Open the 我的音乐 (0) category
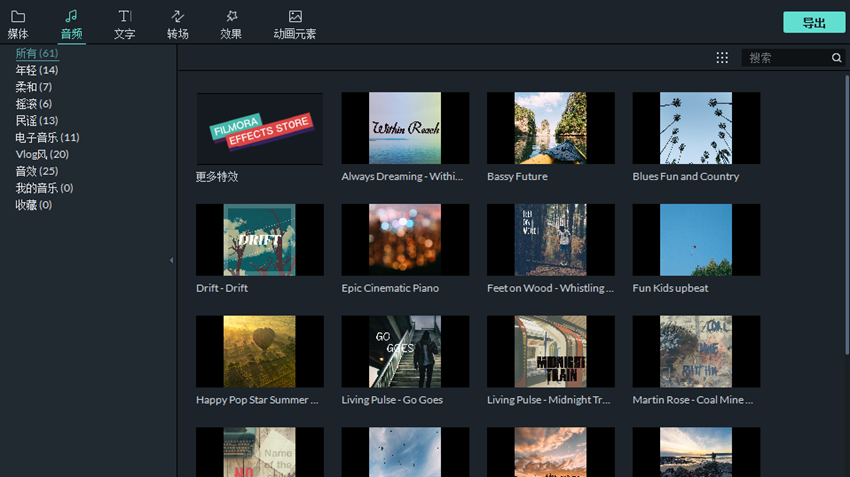Viewport: 850px width, 477px height. click(44, 188)
